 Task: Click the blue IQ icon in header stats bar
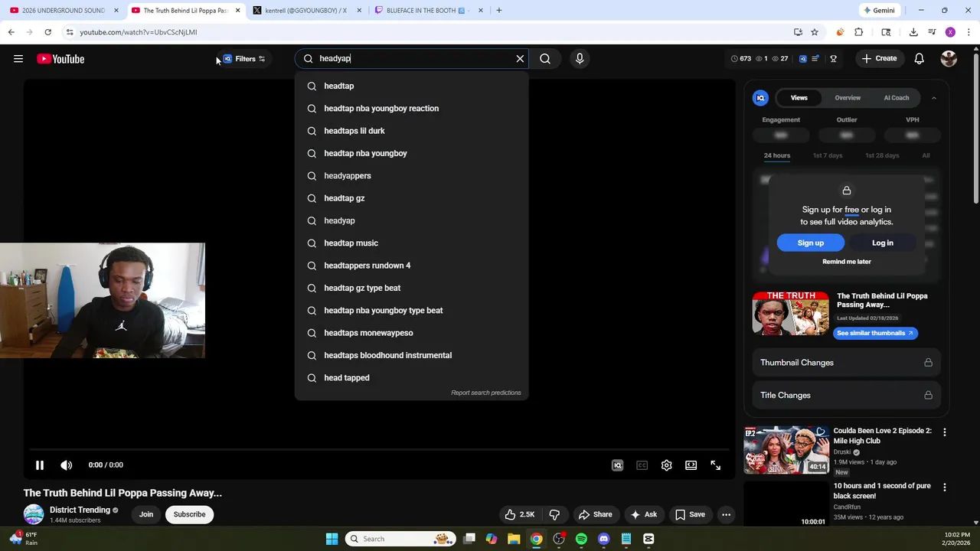[x=803, y=58]
